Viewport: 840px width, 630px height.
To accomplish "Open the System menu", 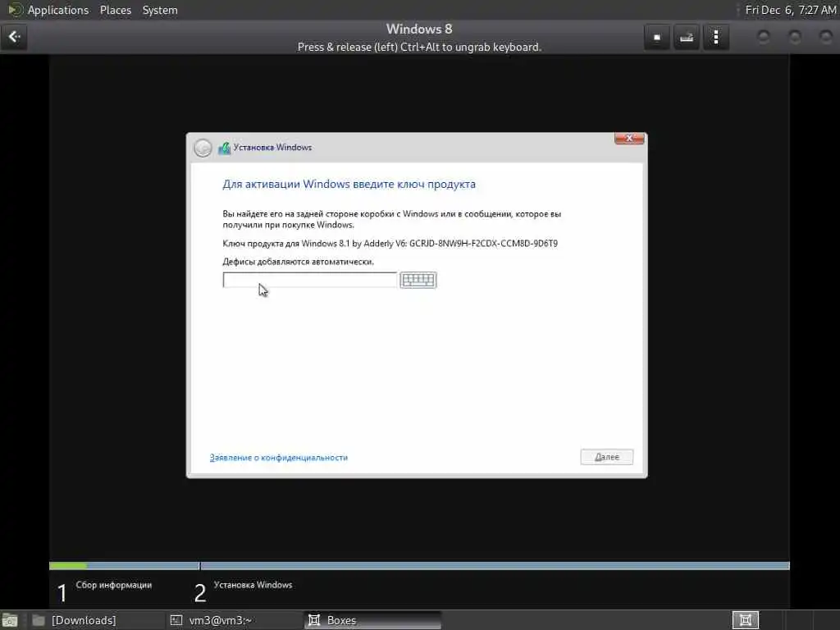I will pyautogui.click(x=160, y=10).
